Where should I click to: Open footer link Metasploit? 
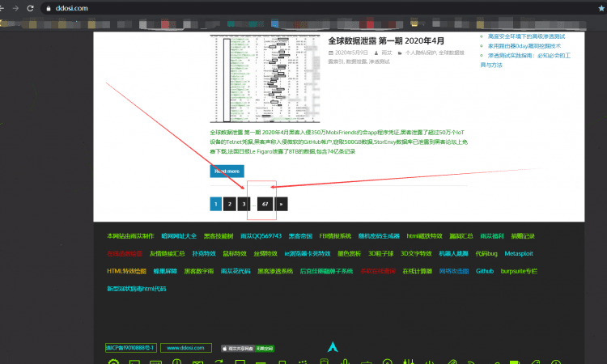point(519,254)
